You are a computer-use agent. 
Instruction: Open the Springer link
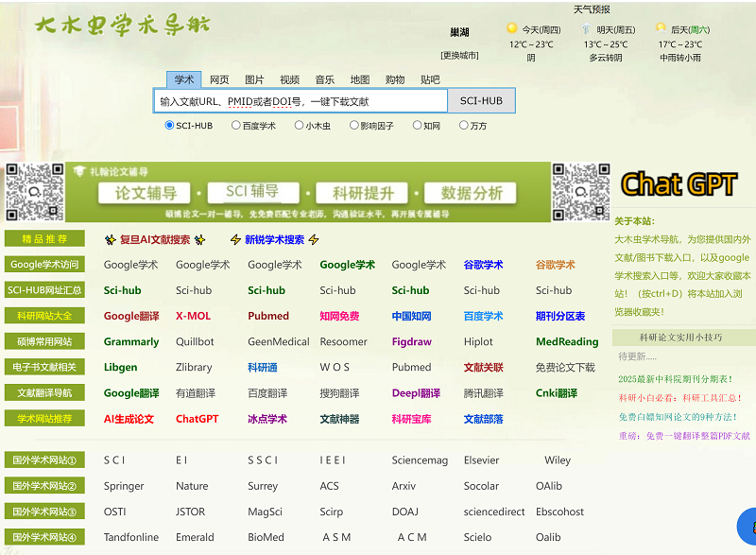pos(124,486)
